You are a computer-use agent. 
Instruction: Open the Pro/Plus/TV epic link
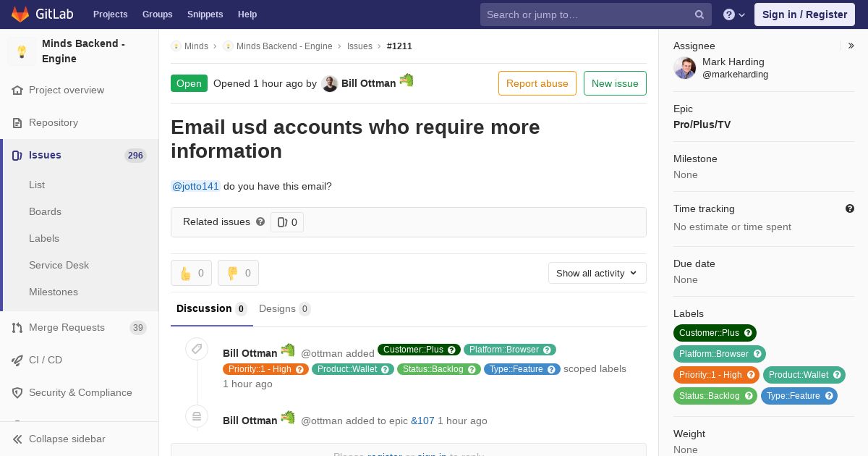(x=702, y=124)
